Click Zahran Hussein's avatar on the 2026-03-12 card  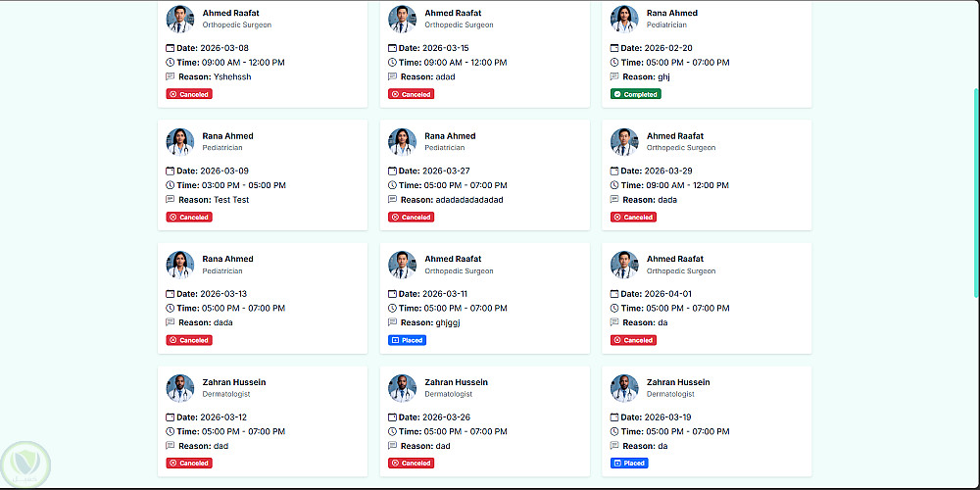point(179,387)
